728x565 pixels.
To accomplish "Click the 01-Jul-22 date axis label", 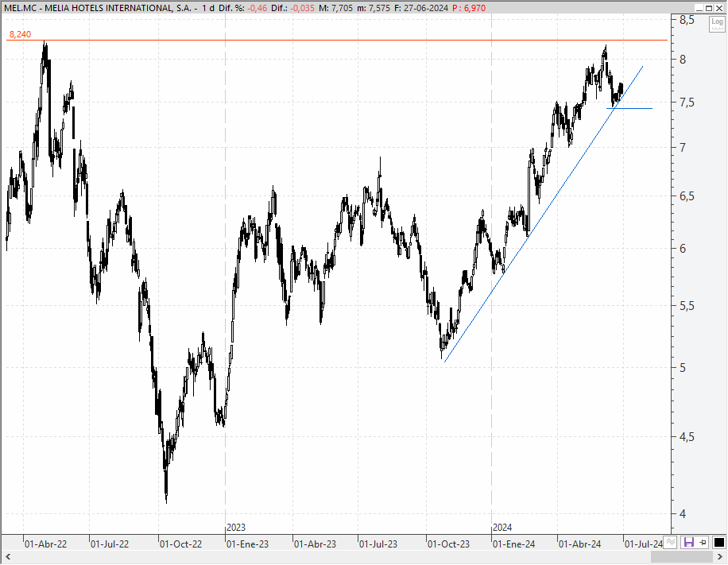I will point(110,544).
